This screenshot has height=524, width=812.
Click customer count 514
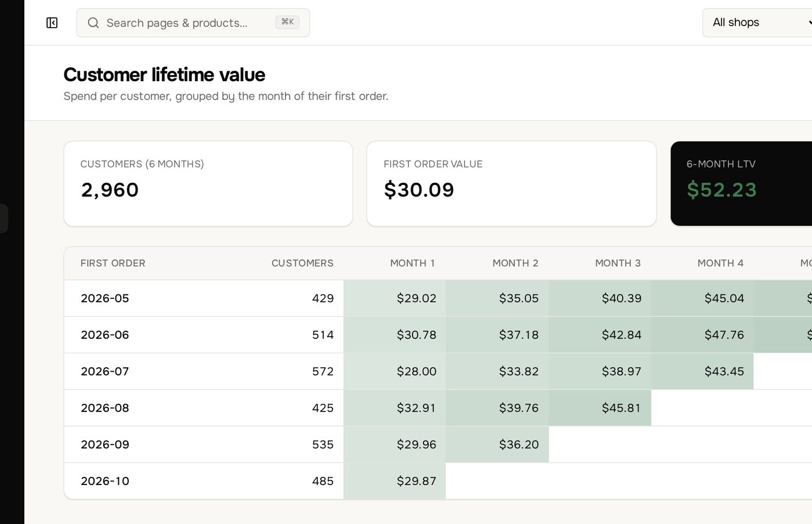pos(322,335)
